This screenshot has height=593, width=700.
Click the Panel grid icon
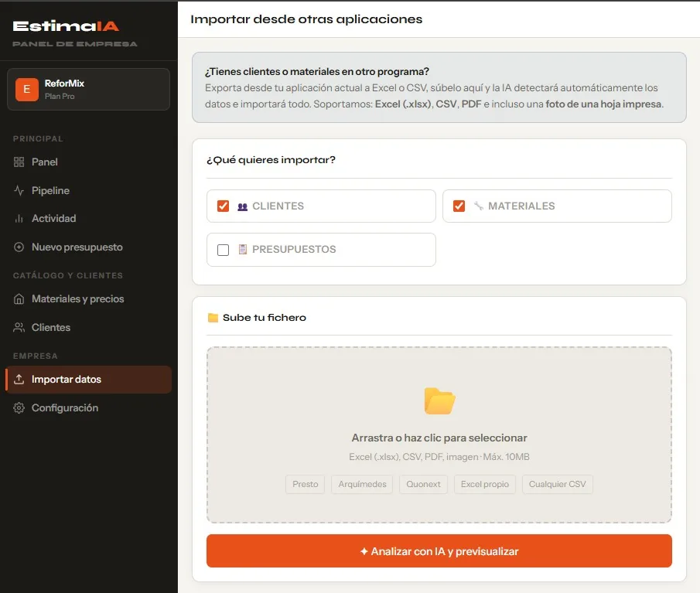click(x=19, y=162)
